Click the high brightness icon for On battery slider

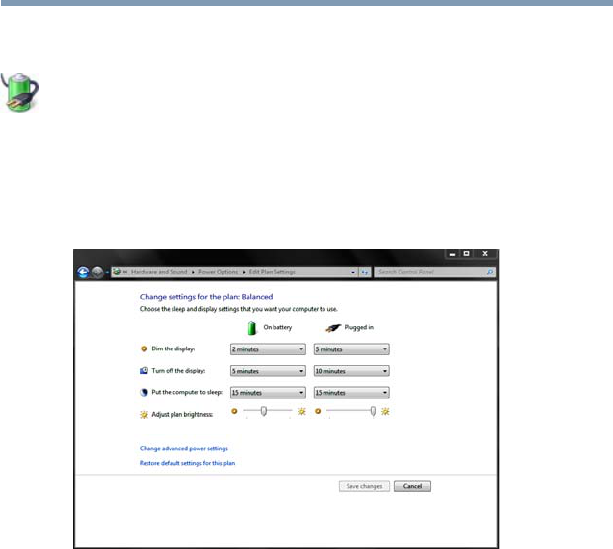click(301, 411)
